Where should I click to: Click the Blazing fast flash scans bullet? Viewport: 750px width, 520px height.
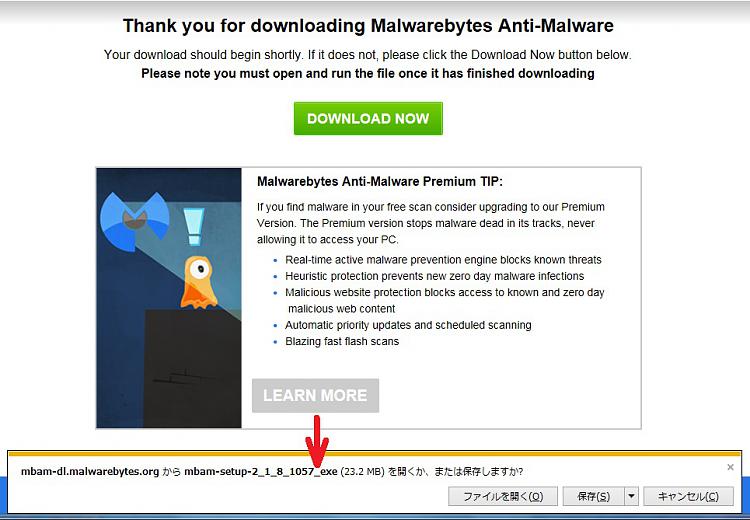342,342
